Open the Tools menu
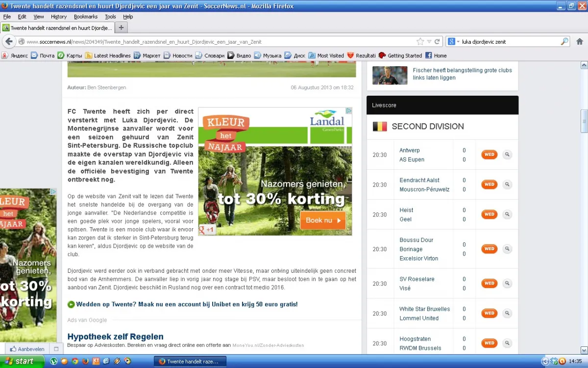The width and height of the screenshot is (588, 368). 110,17
